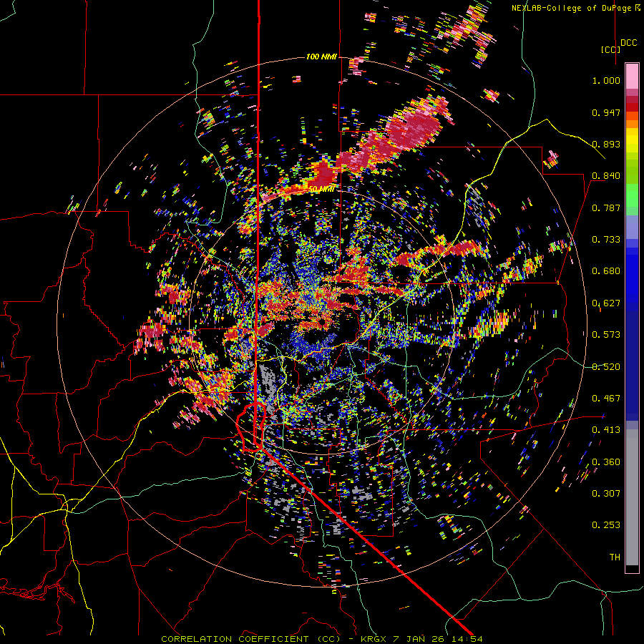Select the 0.253 legend value
This screenshot has height=644, width=644.
coord(606,525)
